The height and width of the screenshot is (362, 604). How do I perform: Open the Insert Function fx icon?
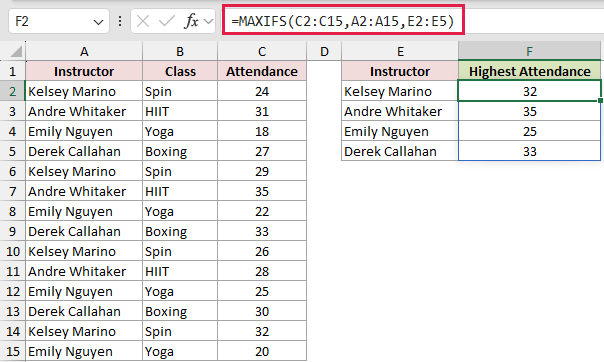pyautogui.click(x=191, y=21)
